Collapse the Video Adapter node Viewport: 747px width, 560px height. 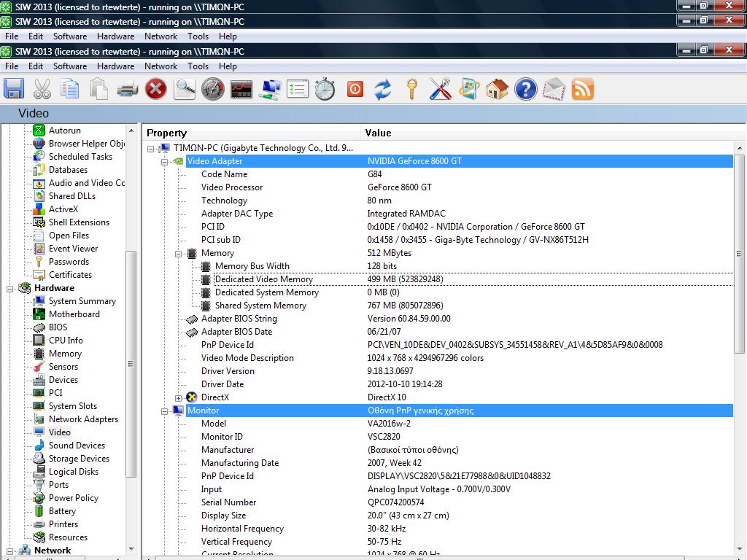(x=164, y=162)
